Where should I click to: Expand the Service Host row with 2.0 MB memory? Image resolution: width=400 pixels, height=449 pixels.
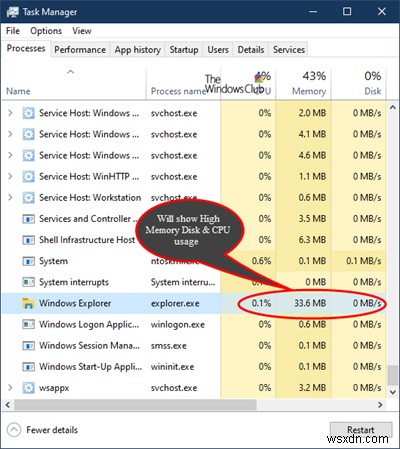tap(10, 113)
